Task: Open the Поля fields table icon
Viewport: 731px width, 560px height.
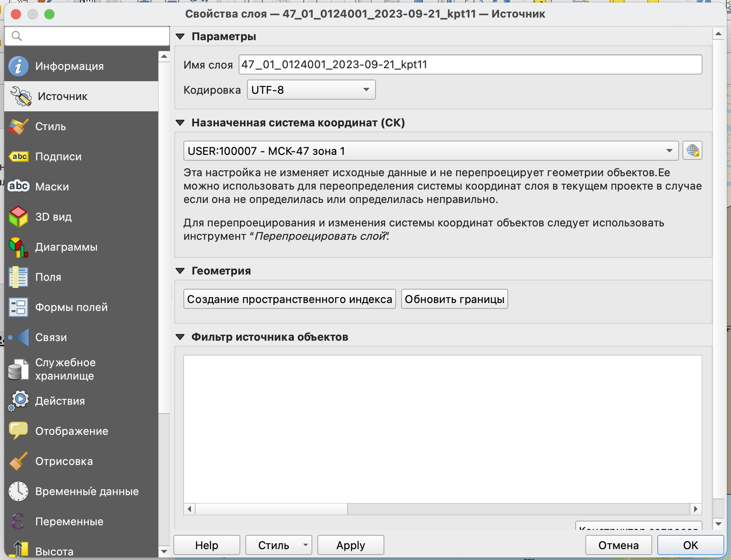Action: tap(18, 277)
